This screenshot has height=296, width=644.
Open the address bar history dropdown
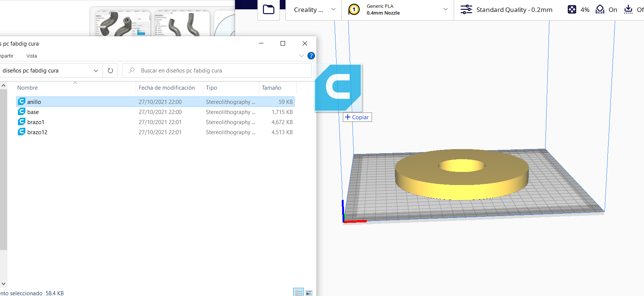pyautogui.click(x=96, y=71)
